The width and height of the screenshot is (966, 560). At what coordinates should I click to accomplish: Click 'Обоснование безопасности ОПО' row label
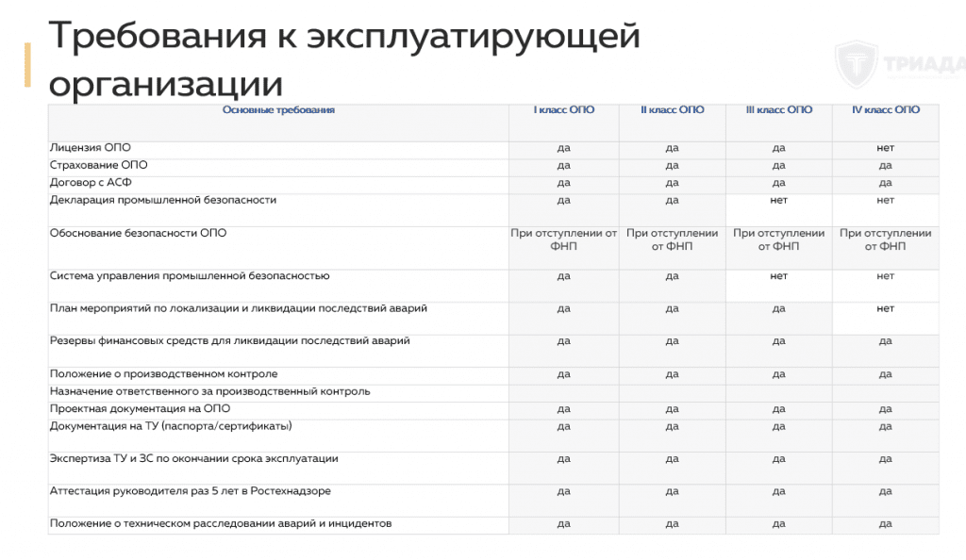(x=138, y=233)
